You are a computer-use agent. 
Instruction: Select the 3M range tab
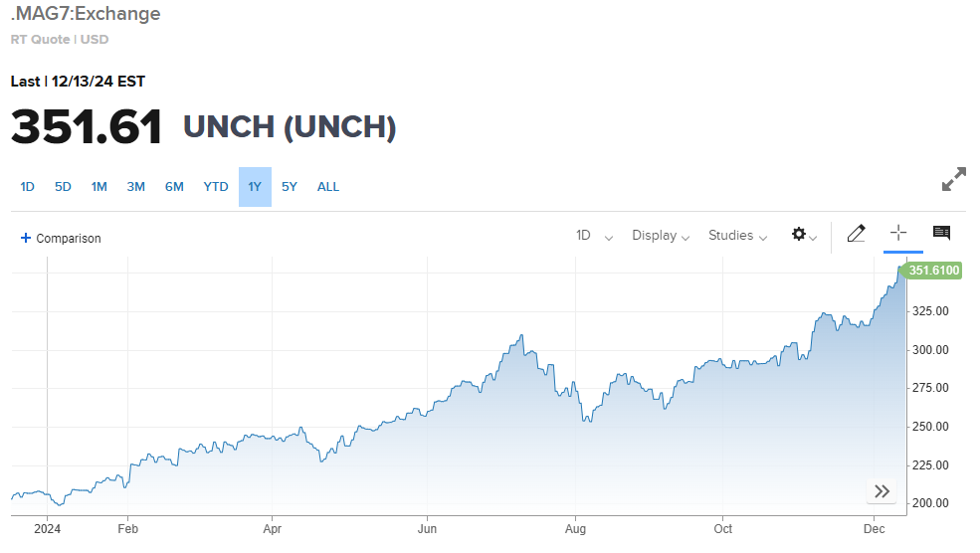(x=136, y=187)
